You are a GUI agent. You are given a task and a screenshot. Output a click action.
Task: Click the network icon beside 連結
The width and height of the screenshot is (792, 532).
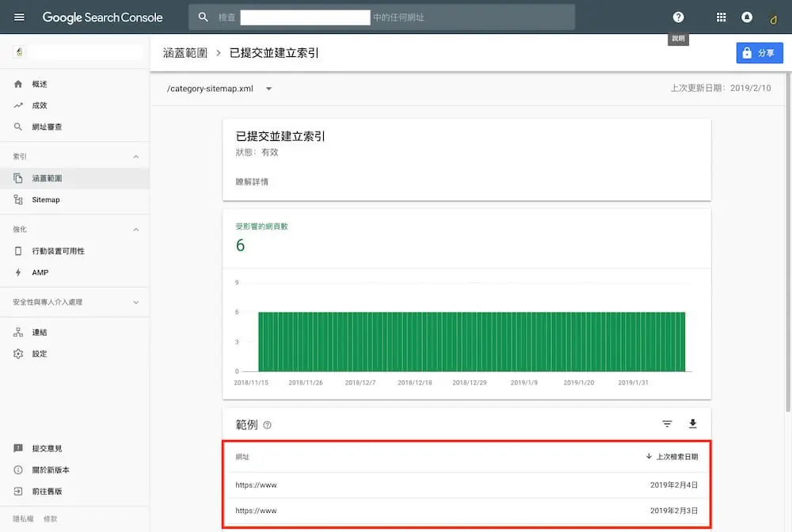click(x=18, y=332)
